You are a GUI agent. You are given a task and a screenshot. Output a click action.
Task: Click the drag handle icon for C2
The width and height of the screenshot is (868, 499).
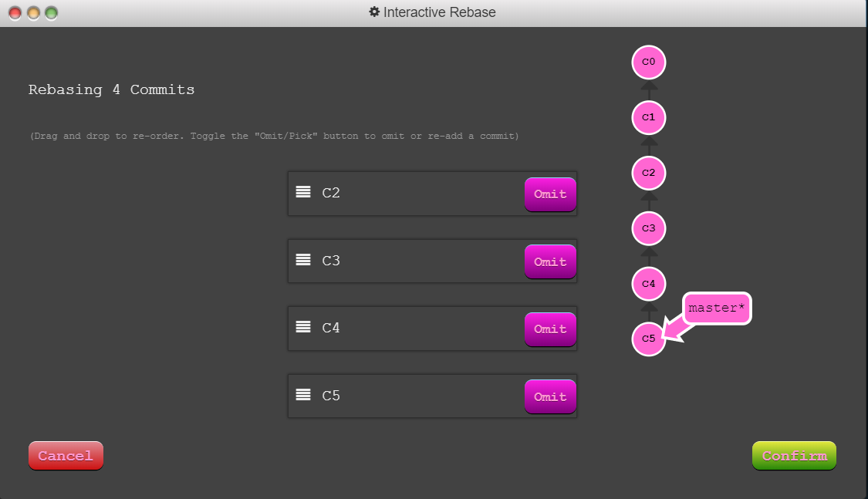point(303,192)
